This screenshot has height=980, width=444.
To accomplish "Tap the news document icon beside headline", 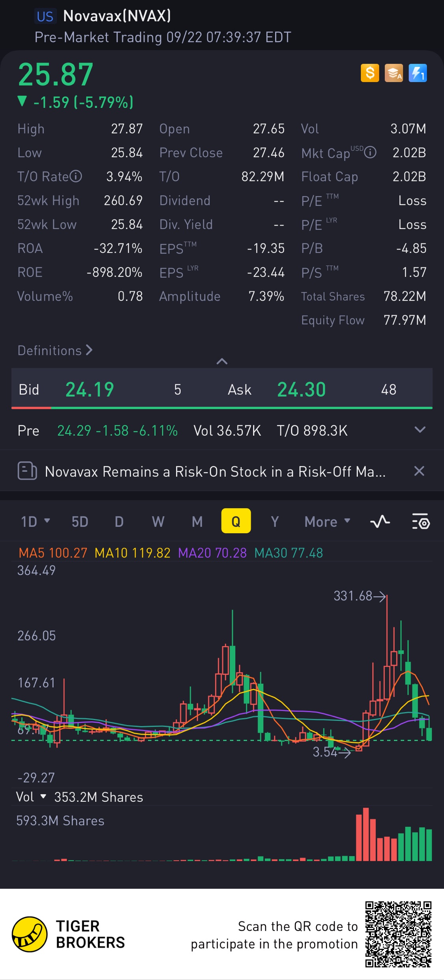I will tap(27, 471).
